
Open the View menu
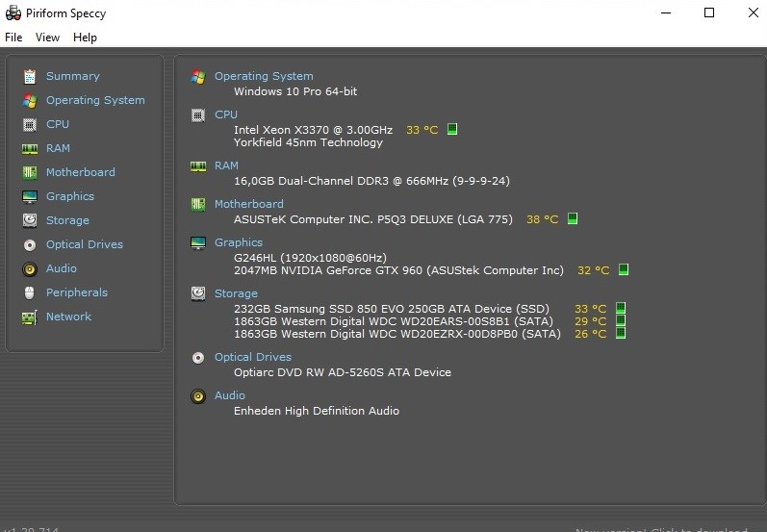(47, 38)
